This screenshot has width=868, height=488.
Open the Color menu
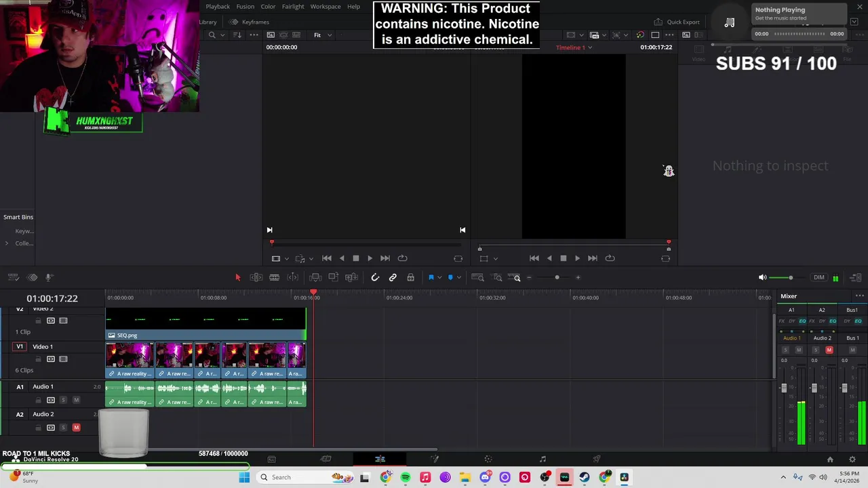coord(268,7)
